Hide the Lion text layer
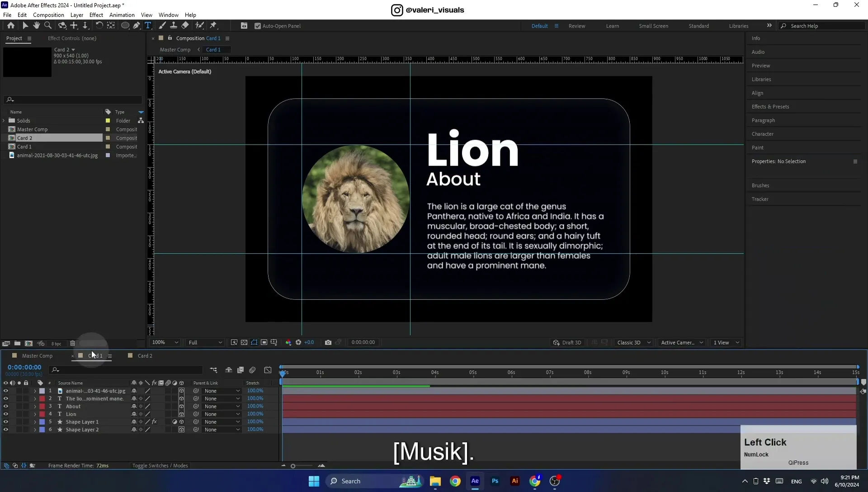This screenshot has height=492, width=868. (6, 414)
